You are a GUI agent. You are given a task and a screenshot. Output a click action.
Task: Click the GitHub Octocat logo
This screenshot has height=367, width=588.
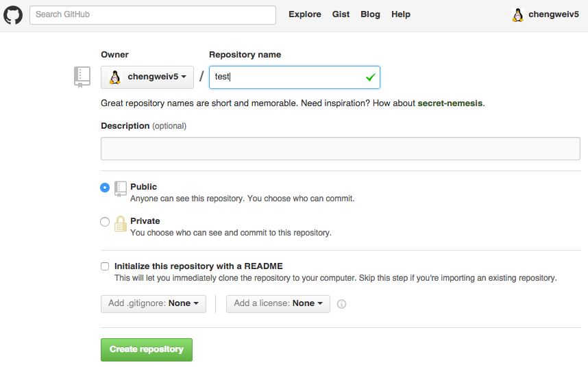(x=13, y=14)
